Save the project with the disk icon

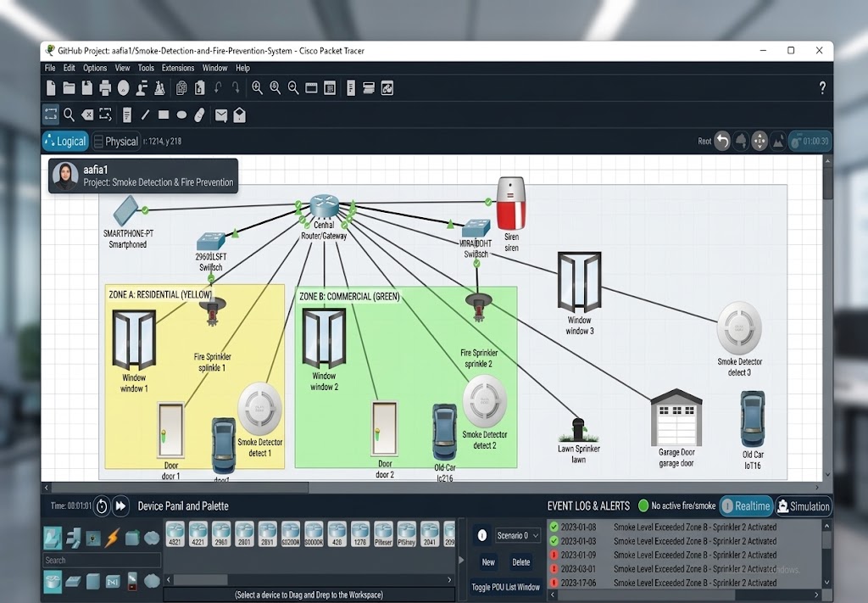pos(87,88)
